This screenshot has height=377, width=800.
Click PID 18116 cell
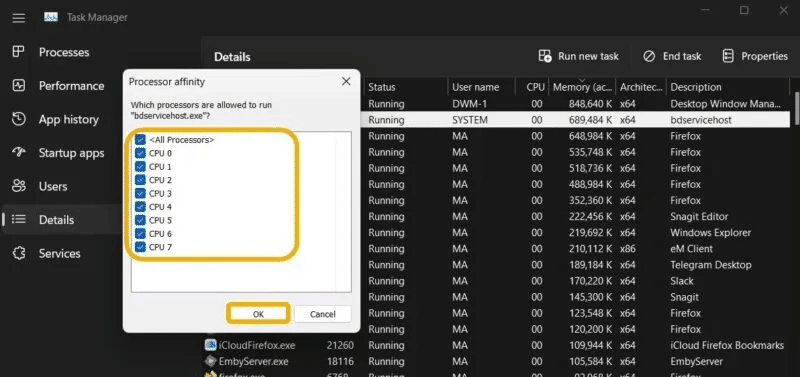[x=340, y=362]
